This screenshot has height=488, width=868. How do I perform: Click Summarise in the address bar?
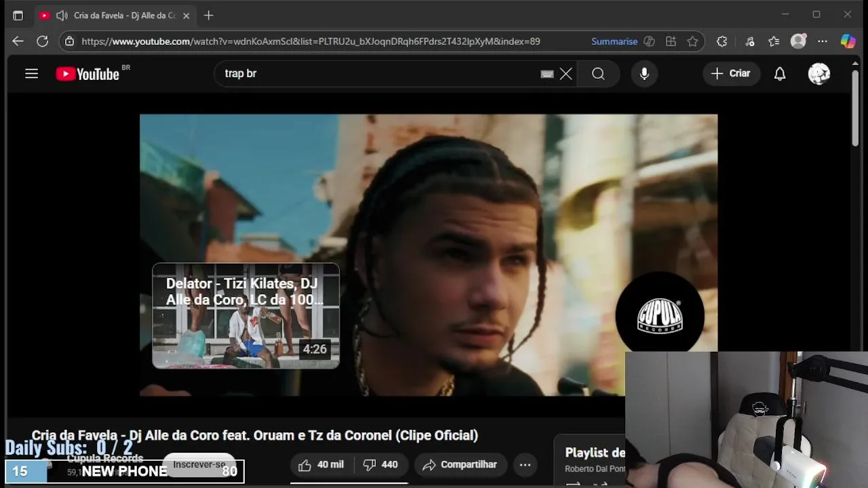(x=614, y=41)
